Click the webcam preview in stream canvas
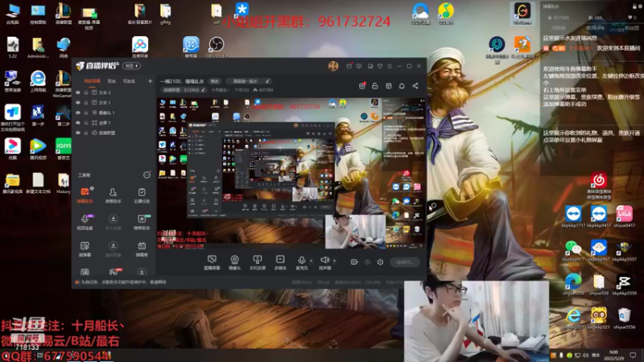 click(355, 232)
